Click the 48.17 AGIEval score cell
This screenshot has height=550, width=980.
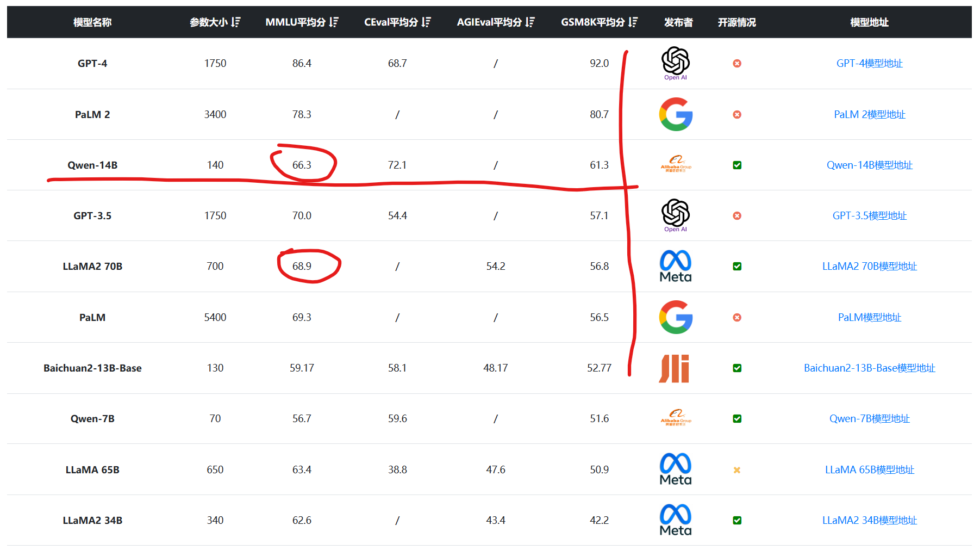point(496,368)
